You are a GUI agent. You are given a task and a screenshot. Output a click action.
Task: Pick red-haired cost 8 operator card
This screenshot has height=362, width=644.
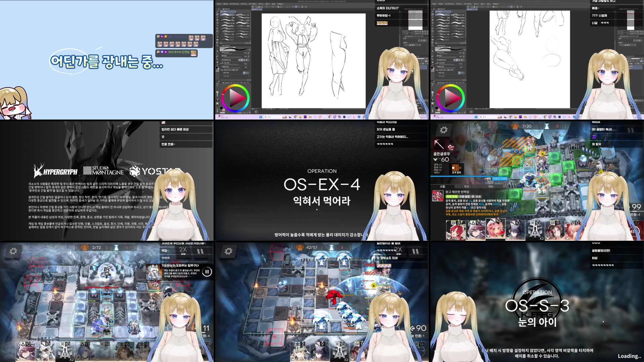coord(456,230)
